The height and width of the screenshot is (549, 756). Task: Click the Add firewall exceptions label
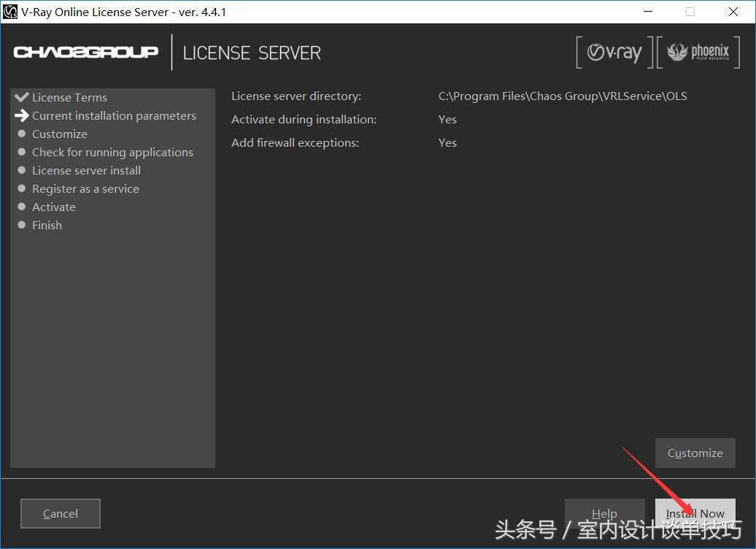(x=295, y=143)
